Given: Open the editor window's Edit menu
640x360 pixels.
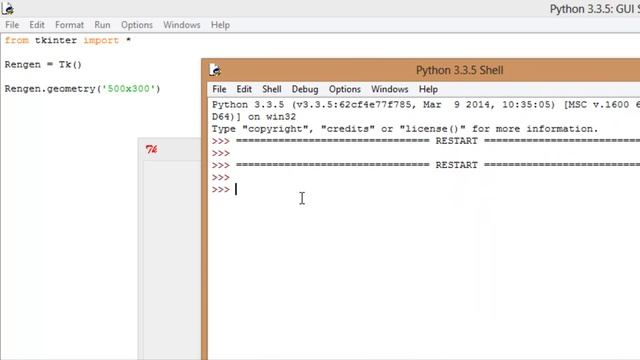Looking at the screenshot, I should tap(37, 25).
